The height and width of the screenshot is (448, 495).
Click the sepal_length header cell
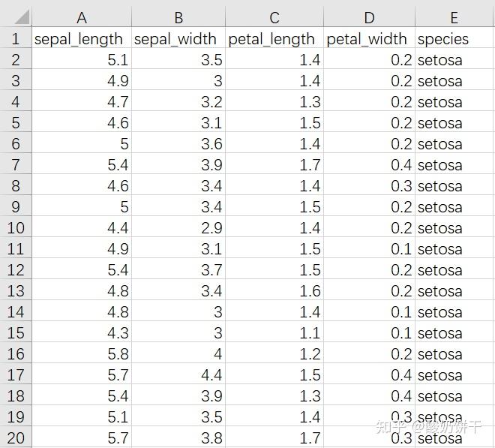(82, 38)
